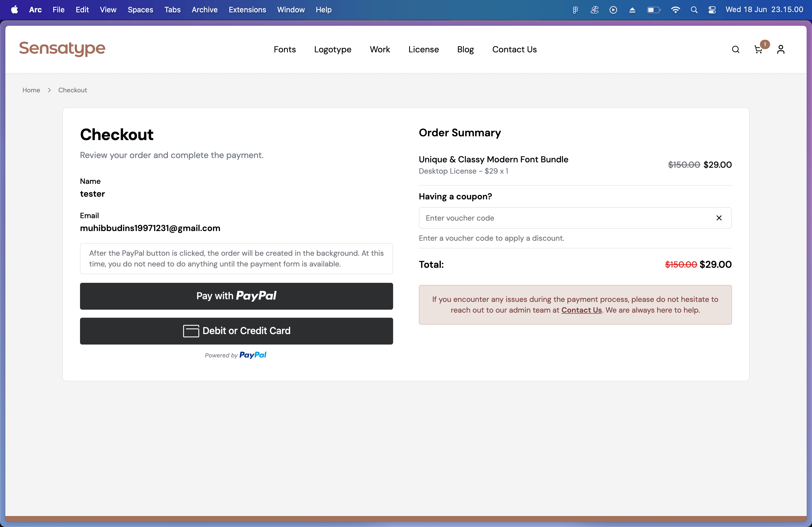Follow the Contact Us link in notice
The height and width of the screenshot is (527, 812).
click(x=581, y=310)
